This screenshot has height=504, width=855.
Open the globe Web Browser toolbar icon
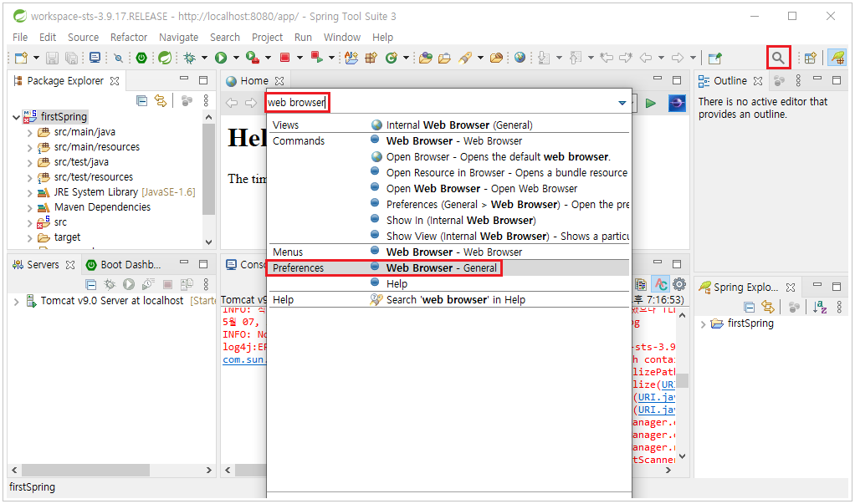coord(520,57)
